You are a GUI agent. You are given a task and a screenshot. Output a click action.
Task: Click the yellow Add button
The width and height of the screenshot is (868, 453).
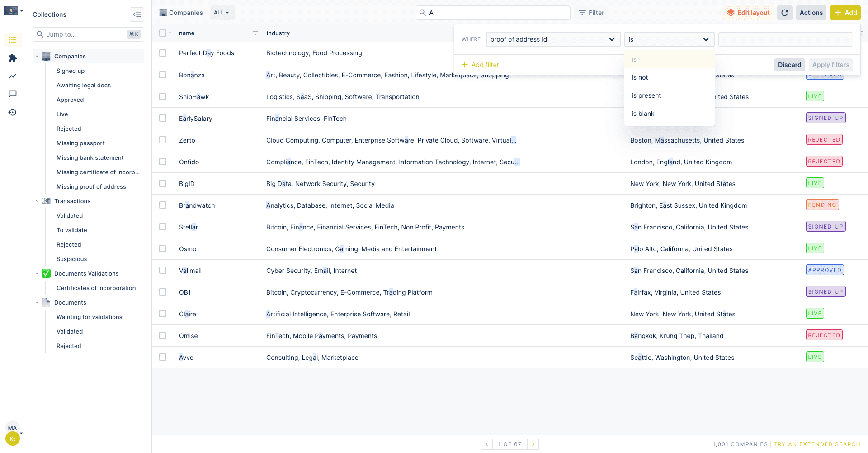[845, 13]
